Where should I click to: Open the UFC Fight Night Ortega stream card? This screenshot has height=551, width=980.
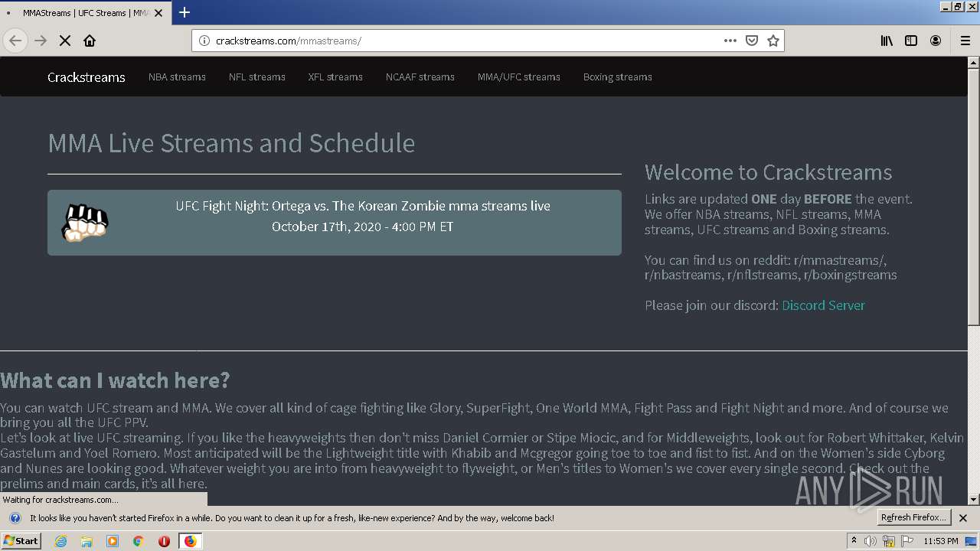click(x=335, y=223)
